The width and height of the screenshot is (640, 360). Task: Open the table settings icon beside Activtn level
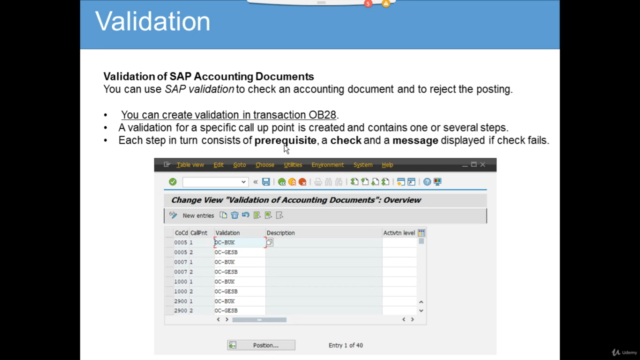pos(421,233)
